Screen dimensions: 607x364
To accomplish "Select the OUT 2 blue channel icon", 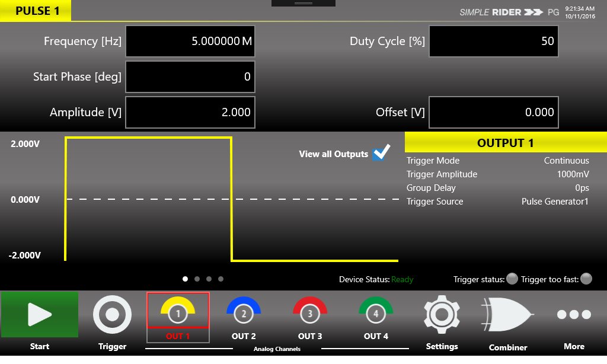I will coord(244,311).
